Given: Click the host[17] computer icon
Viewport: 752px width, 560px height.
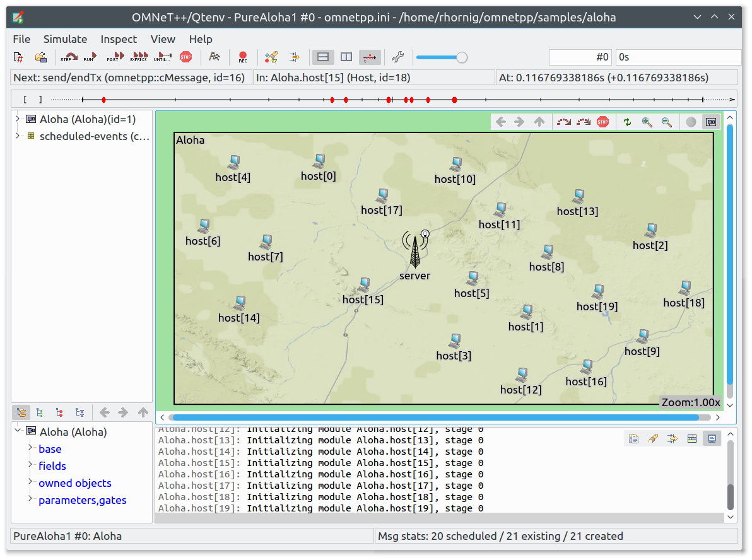Looking at the screenshot, I should tap(382, 195).
